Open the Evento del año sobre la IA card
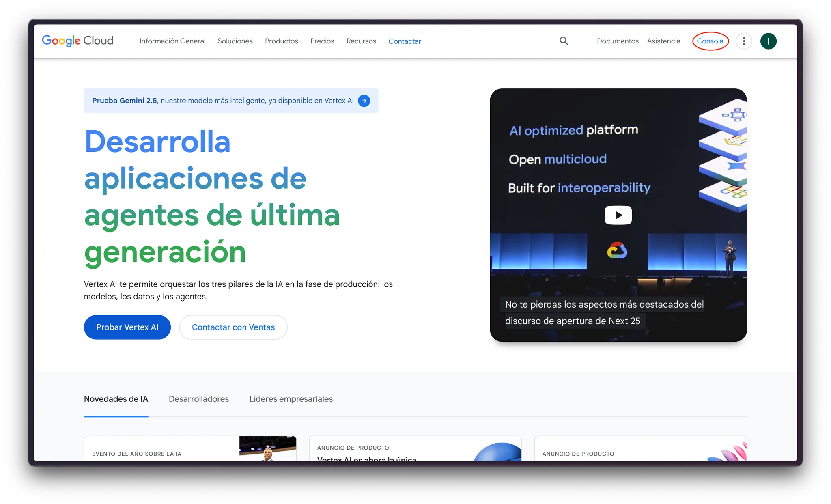Image resolution: width=831 pixels, height=504 pixels. [x=190, y=448]
